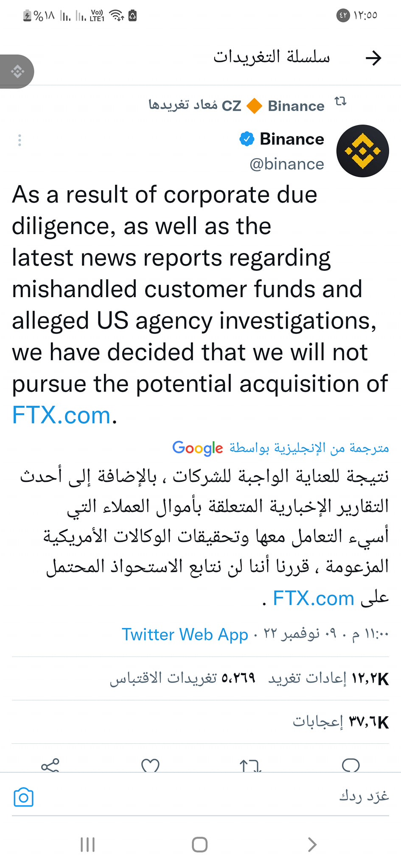Like the tweet with the heart icon
Image resolution: width=401 pixels, height=868 pixels.
tap(150, 765)
